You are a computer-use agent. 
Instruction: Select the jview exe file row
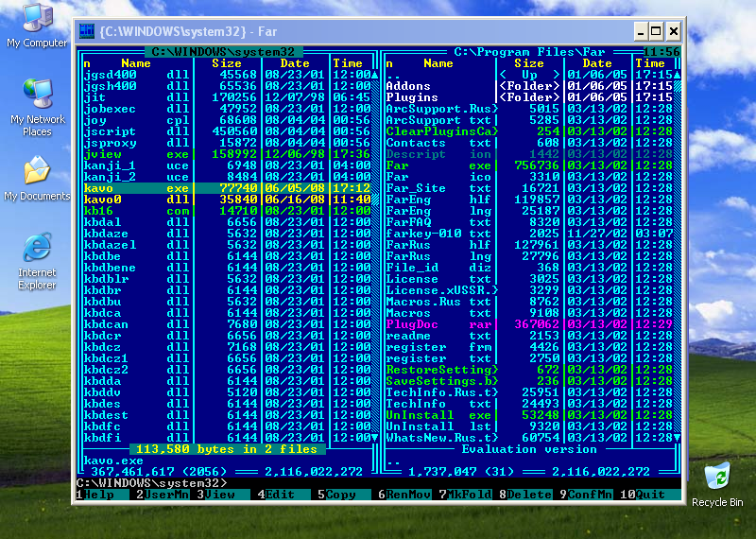click(x=227, y=154)
